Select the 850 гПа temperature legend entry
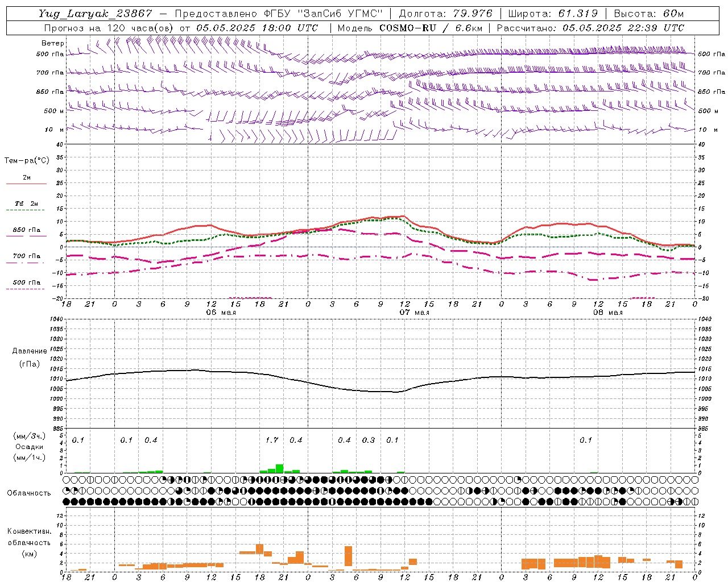Viewport: 728px width, 582px height. coord(27,230)
